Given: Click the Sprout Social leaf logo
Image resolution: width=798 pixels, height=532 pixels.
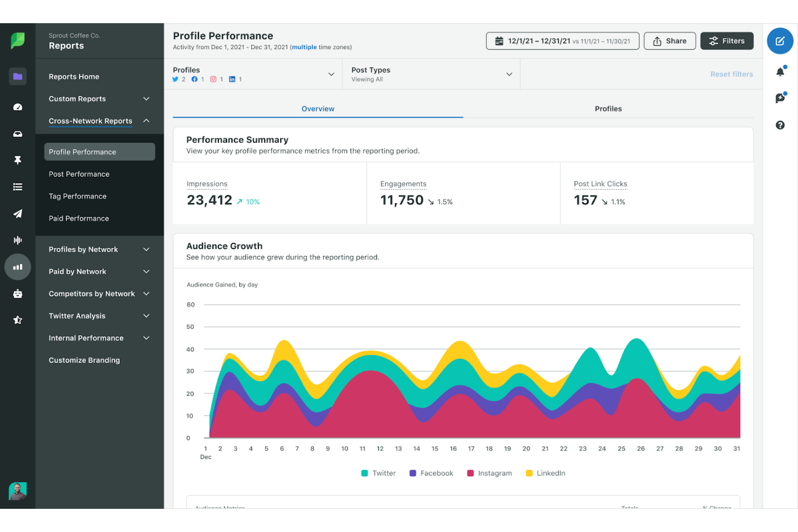Looking at the screenshot, I should (x=18, y=40).
